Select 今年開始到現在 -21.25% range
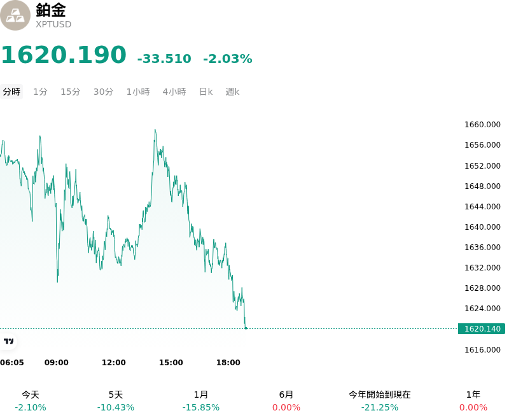The height and width of the screenshot is (420, 509). tap(379, 401)
